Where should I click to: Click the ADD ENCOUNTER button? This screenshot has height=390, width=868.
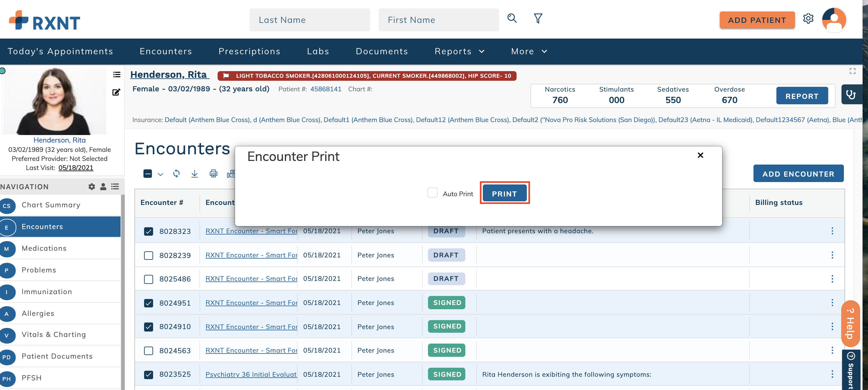click(x=798, y=174)
